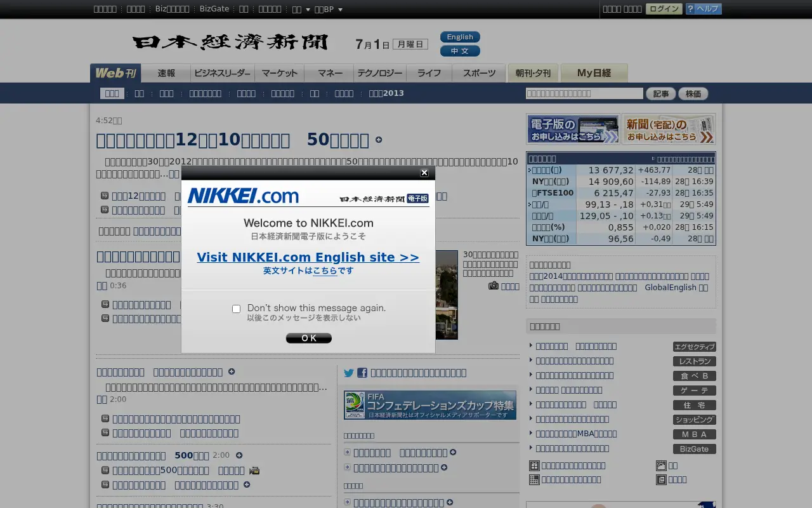Open the BP dropdown in the top bar
The width and height of the screenshot is (812, 508).
coord(329,10)
